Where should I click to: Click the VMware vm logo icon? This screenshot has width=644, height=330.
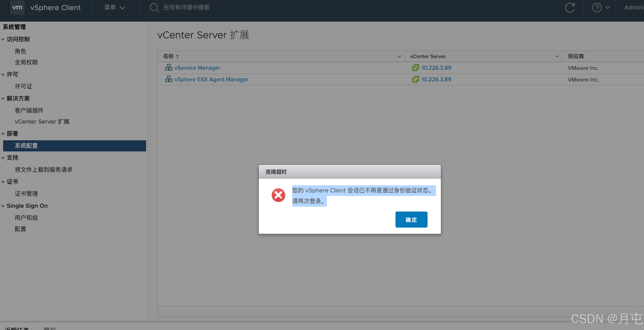pyautogui.click(x=17, y=8)
